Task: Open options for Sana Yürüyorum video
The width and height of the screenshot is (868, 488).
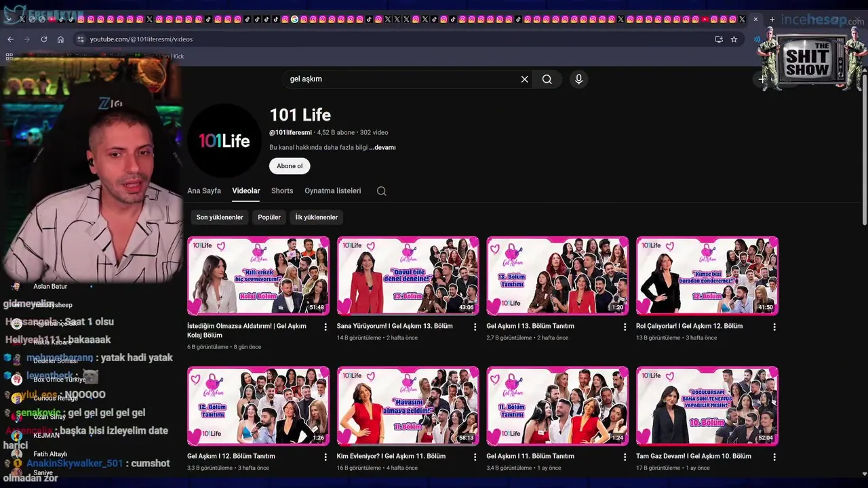Action: (x=475, y=327)
